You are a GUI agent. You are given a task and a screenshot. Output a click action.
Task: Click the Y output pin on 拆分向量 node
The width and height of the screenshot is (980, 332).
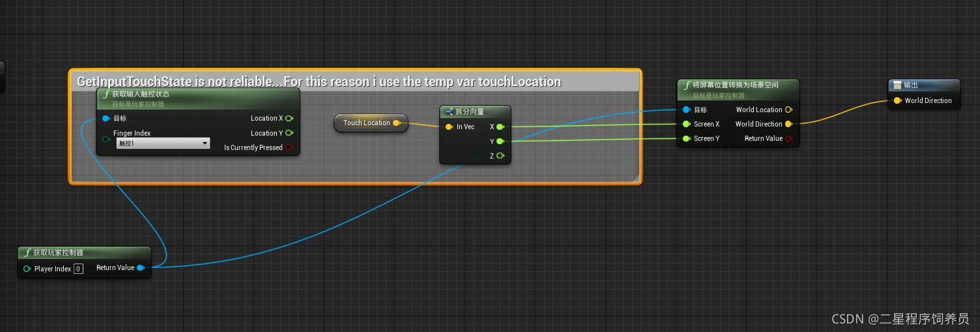click(500, 141)
